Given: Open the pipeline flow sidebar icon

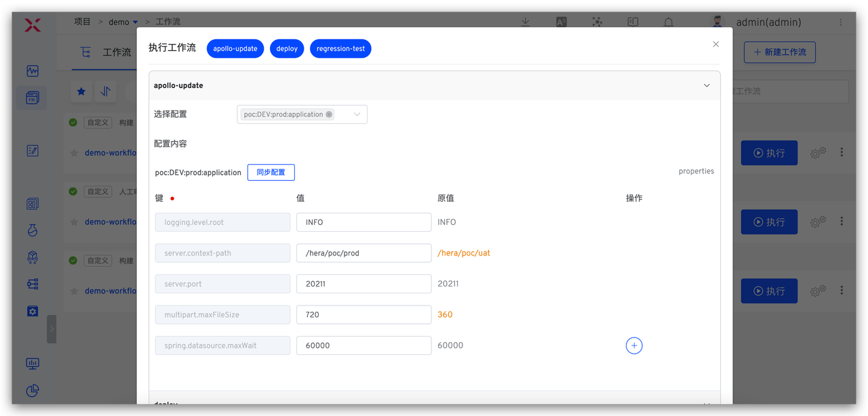Looking at the screenshot, I should pos(32,284).
